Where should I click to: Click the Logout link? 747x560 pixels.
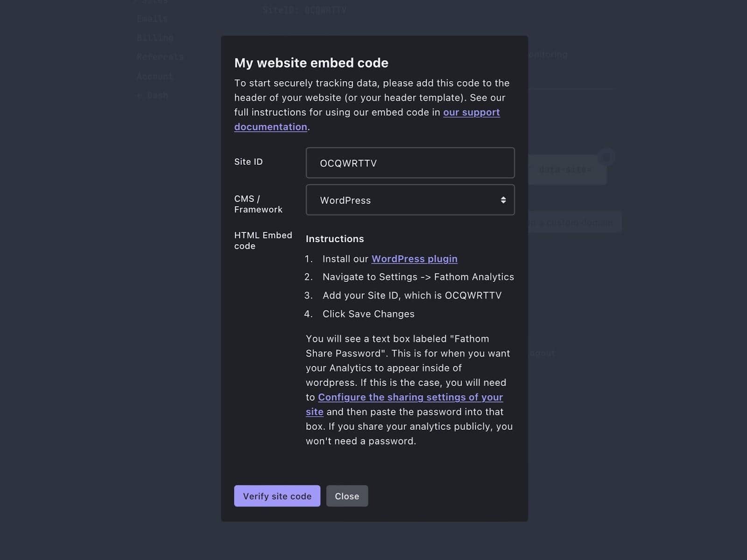point(542,353)
